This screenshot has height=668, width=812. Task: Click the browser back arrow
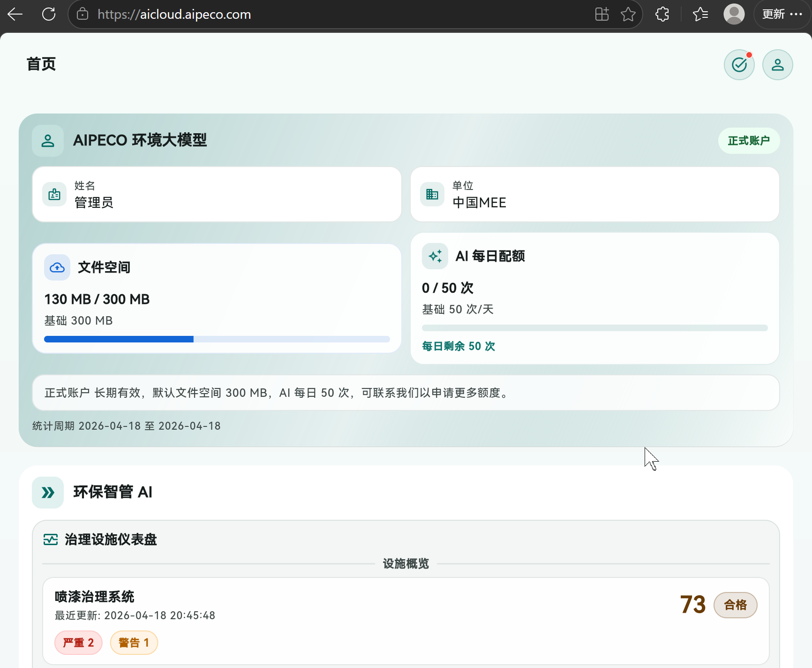pyautogui.click(x=15, y=15)
